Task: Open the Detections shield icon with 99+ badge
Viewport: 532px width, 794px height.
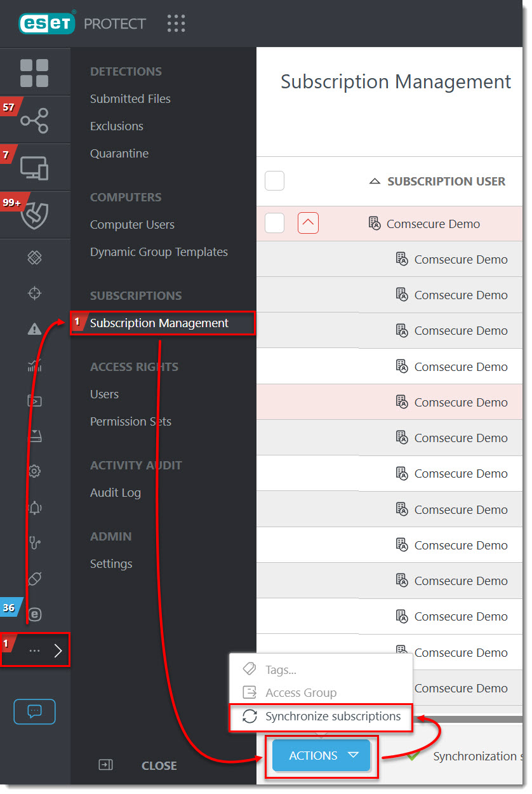Action: pyautogui.click(x=34, y=215)
